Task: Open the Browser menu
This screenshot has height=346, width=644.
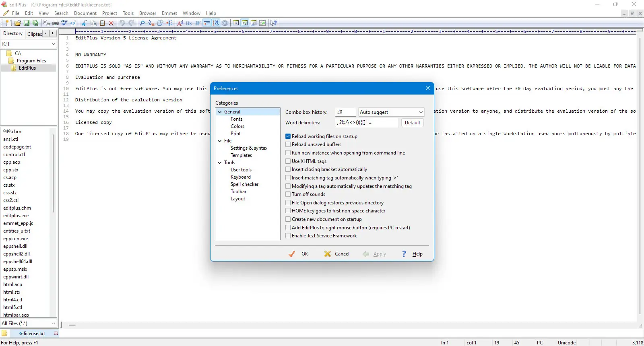Action: 148,13
